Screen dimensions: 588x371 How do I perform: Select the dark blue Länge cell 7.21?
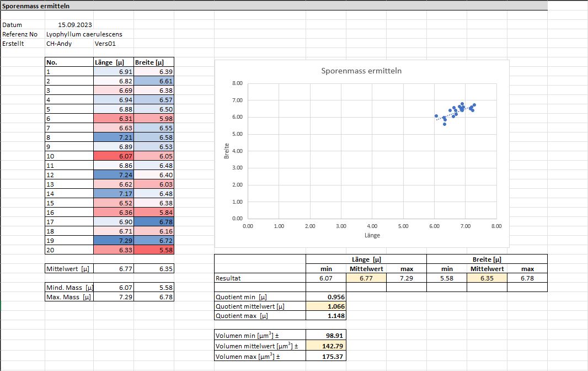pyautogui.click(x=114, y=137)
